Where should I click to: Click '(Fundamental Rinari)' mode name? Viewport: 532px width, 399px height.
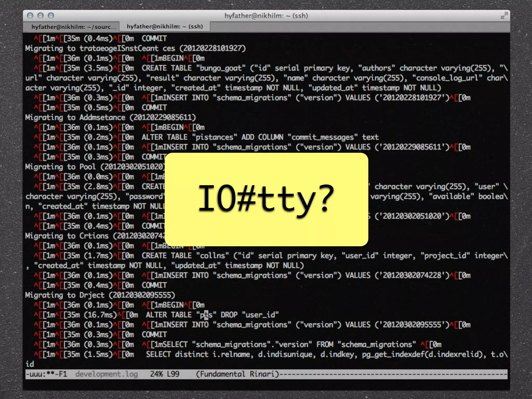click(237, 374)
